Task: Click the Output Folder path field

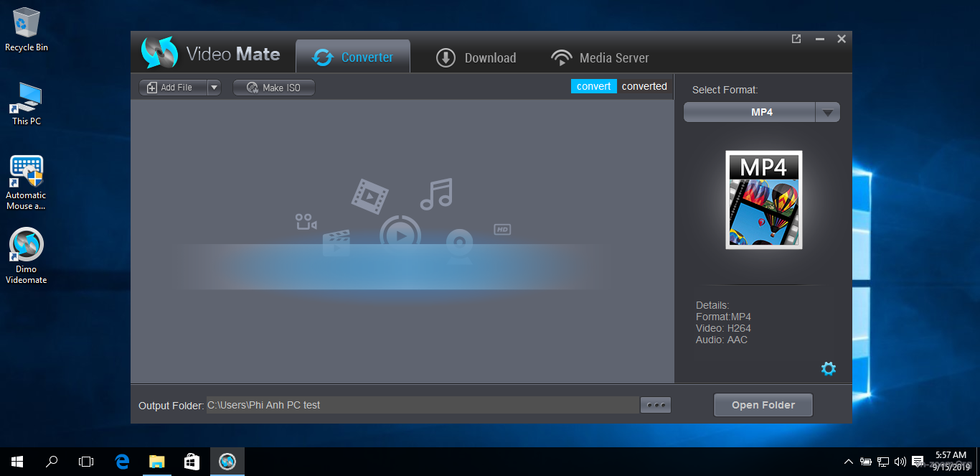Action: pyautogui.click(x=423, y=405)
